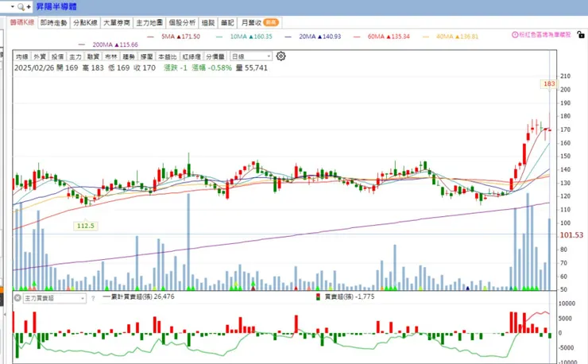
Task: Toggle the 融資 overlay button
Action: [x=93, y=56]
